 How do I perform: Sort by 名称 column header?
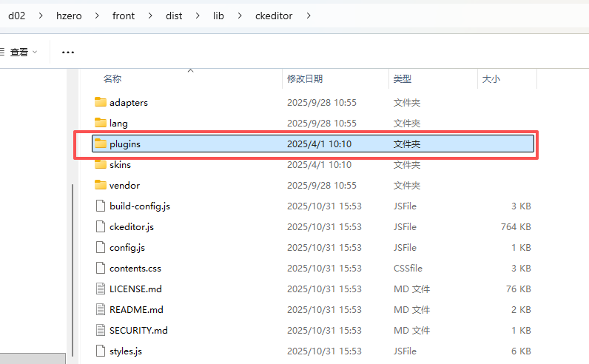112,78
